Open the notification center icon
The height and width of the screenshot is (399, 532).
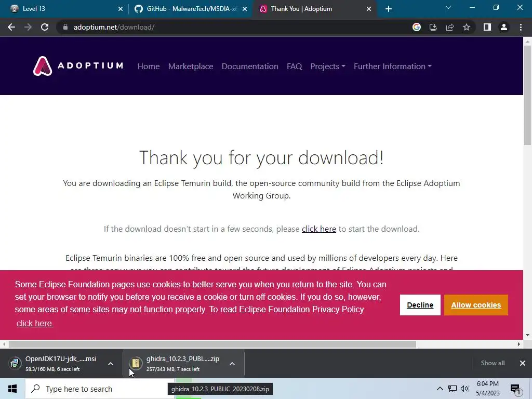coord(515,389)
